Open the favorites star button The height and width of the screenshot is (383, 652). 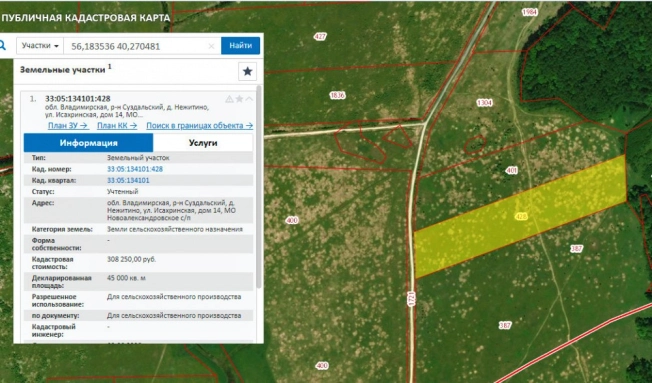[247, 72]
